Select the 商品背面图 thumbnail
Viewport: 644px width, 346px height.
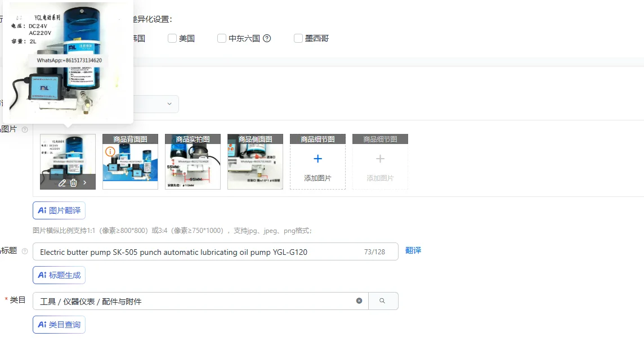[x=130, y=161]
